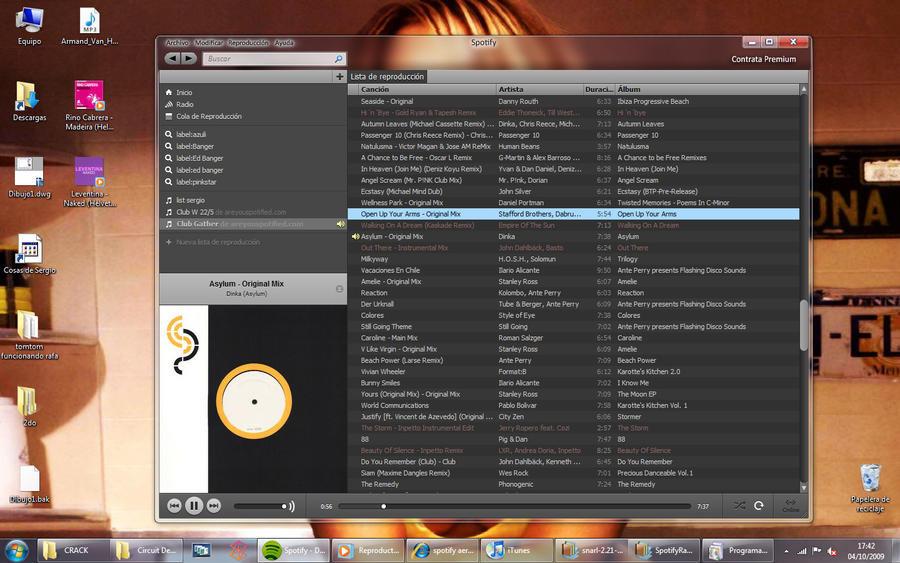Screen dimensions: 900x563
Task: Open the Windows Start button
Action: pyautogui.click(x=15, y=550)
